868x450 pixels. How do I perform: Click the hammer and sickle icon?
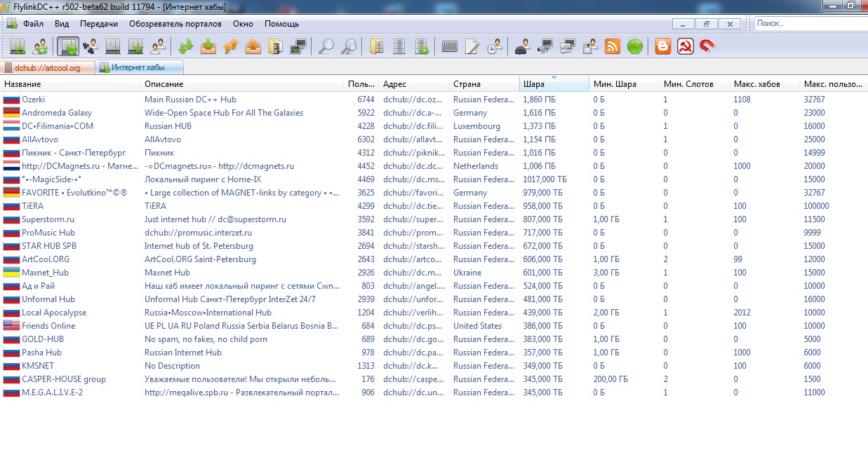(686, 47)
